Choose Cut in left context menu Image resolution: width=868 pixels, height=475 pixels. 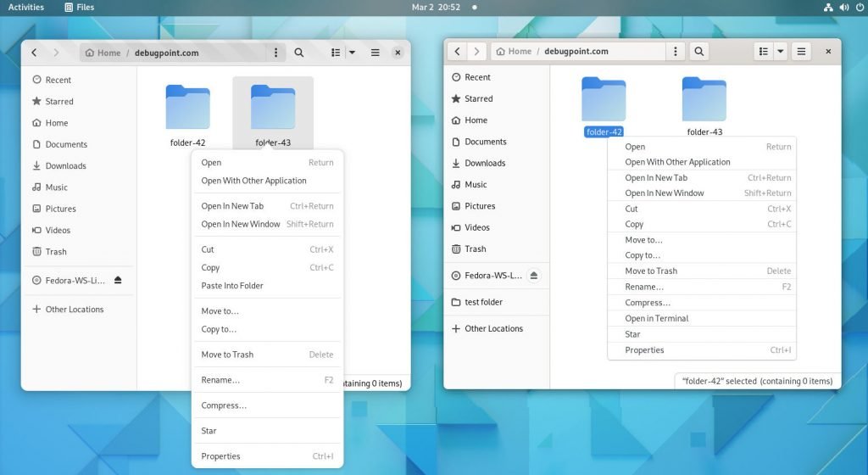click(267, 249)
